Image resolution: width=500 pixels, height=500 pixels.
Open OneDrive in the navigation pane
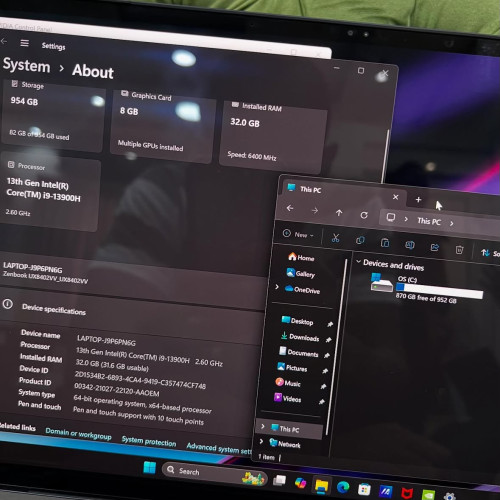point(302,290)
